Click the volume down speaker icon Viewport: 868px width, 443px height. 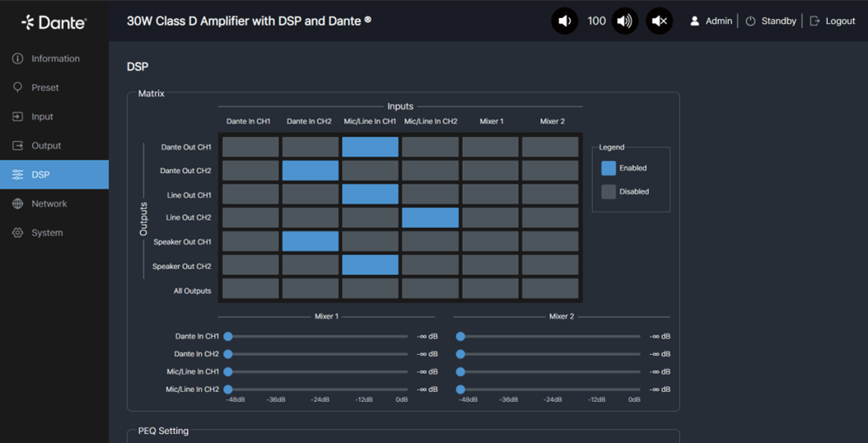click(x=564, y=21)
